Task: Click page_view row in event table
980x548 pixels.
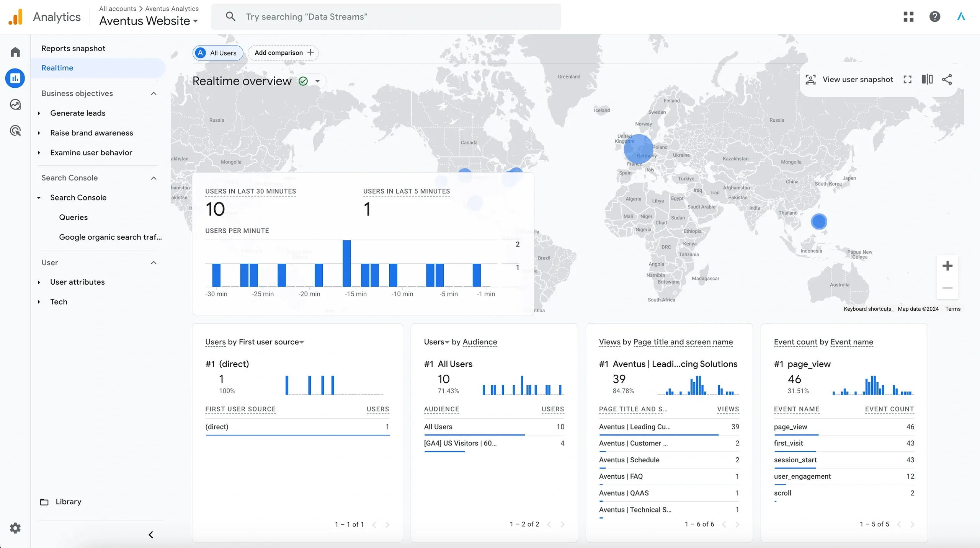Action: click(x=844, y=427)
